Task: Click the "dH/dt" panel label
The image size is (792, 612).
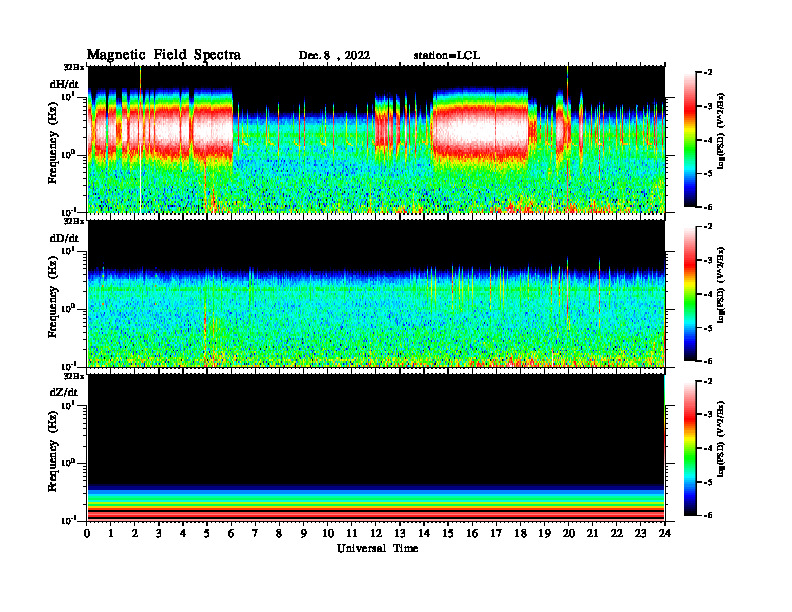Action: (64, 84)
